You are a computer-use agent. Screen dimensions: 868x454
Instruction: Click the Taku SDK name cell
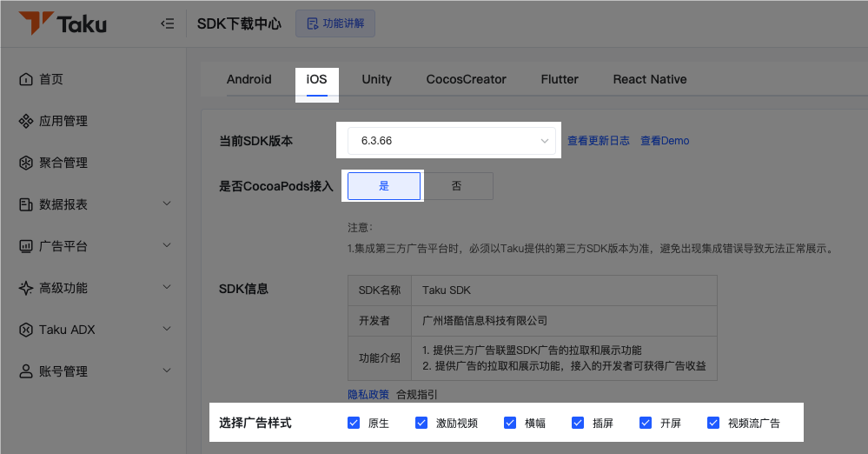[x=564, y=290]
